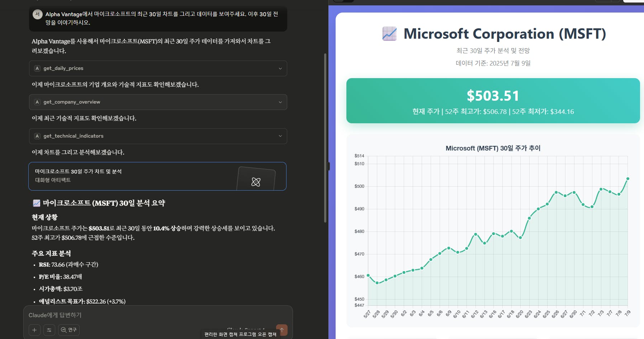Expand the get_daily_prices chevron
The image size is (644, 339).
[x=280, y=68]
